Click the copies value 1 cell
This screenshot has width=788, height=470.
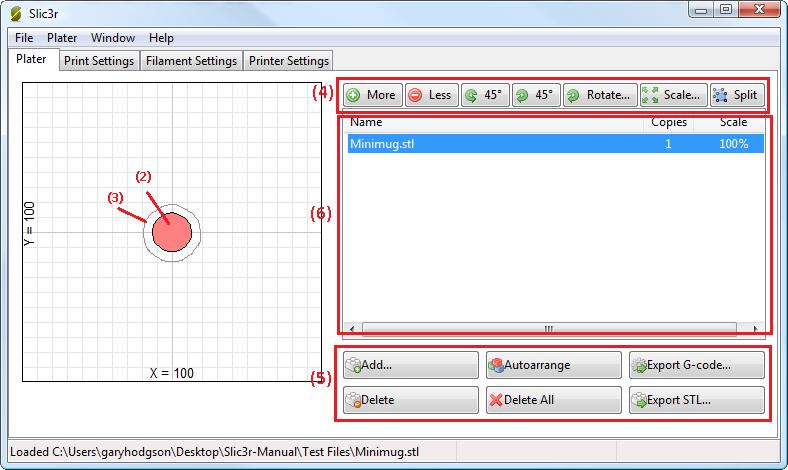point(668,144)
